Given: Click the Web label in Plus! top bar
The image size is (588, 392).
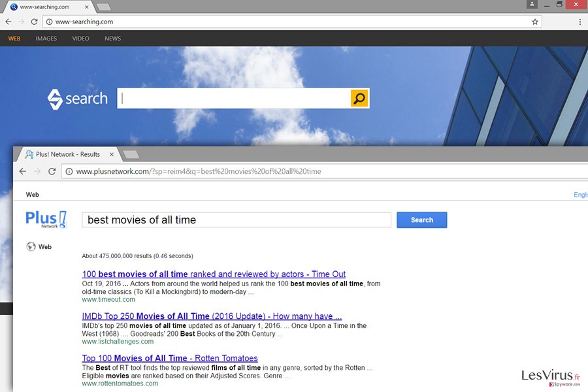Looking at the screenshot, I should tap(32, 194).
